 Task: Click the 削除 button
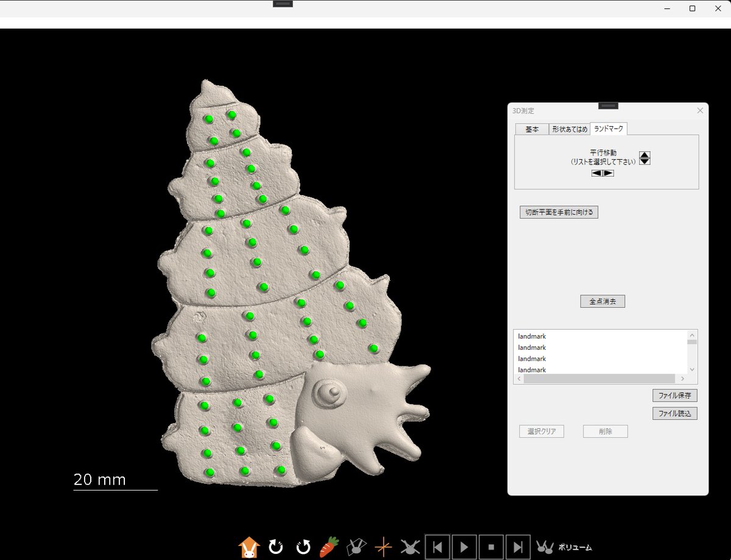pyautogui.click(x=606, y=431)
